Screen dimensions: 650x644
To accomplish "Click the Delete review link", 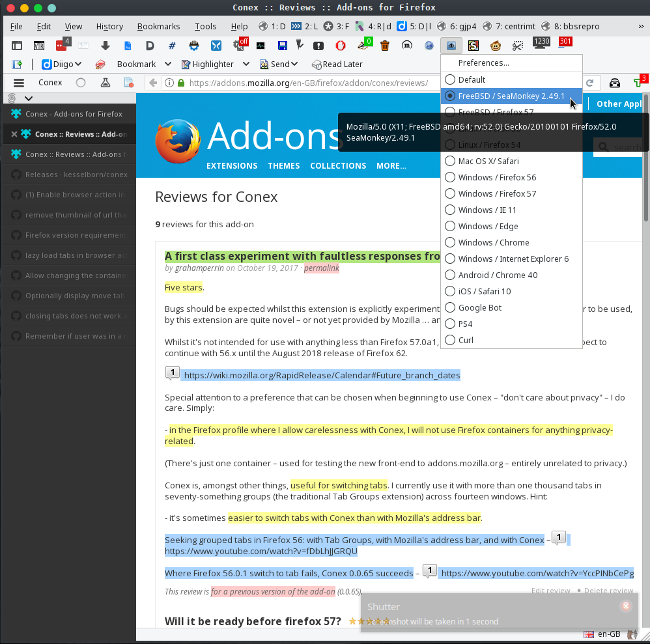I will pyautogui.click(x=608, y=591).
